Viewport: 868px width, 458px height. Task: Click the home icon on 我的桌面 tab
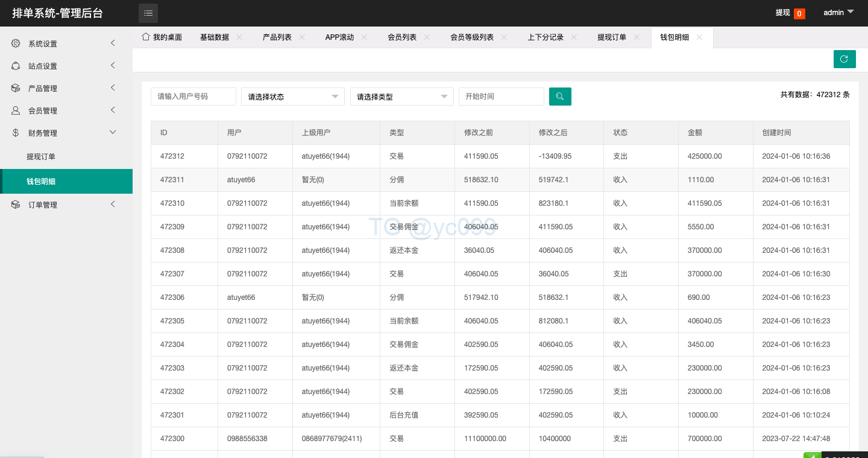(x=145, y=37)
